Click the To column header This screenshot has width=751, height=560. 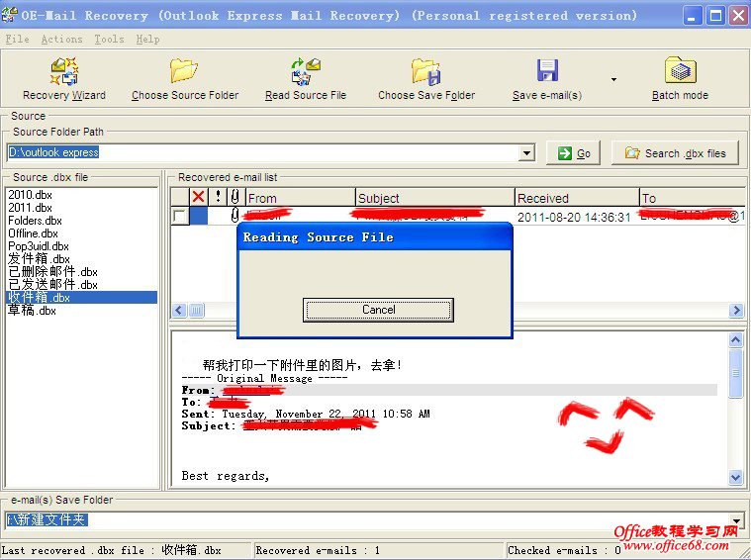(x=693, y=198)
